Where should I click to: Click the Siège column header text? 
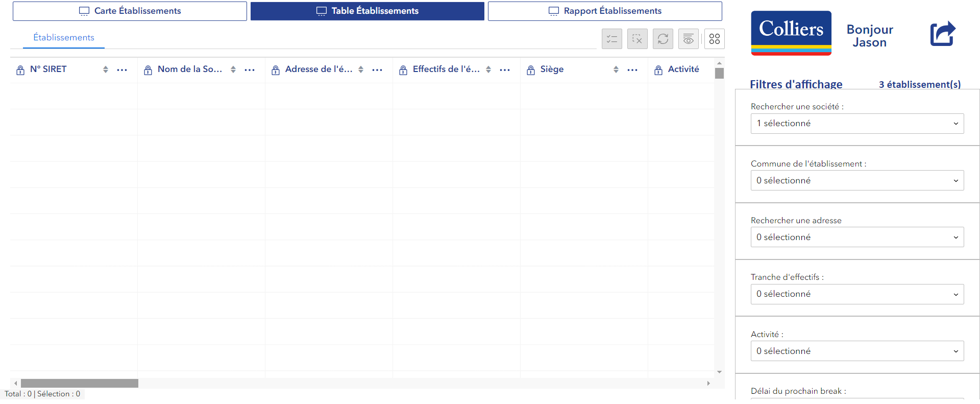(552, 69)
